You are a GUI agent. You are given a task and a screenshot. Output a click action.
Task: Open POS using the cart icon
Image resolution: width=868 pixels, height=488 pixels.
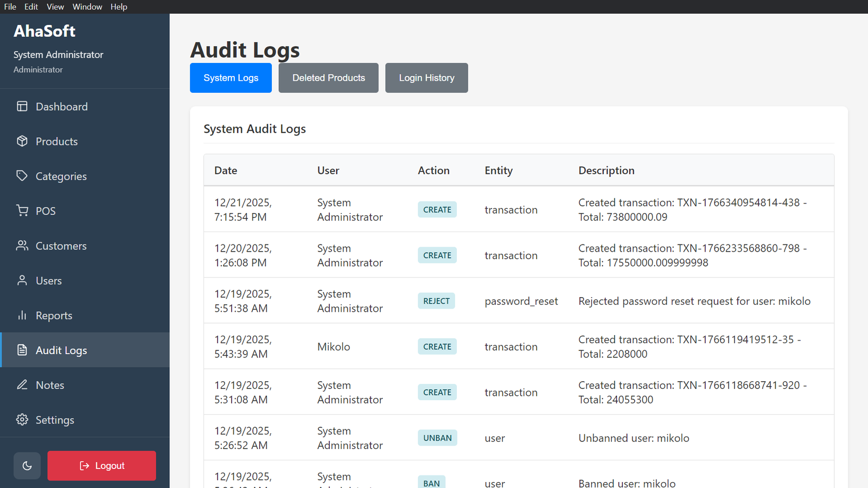pyautogui.click(x=22, y=210)
